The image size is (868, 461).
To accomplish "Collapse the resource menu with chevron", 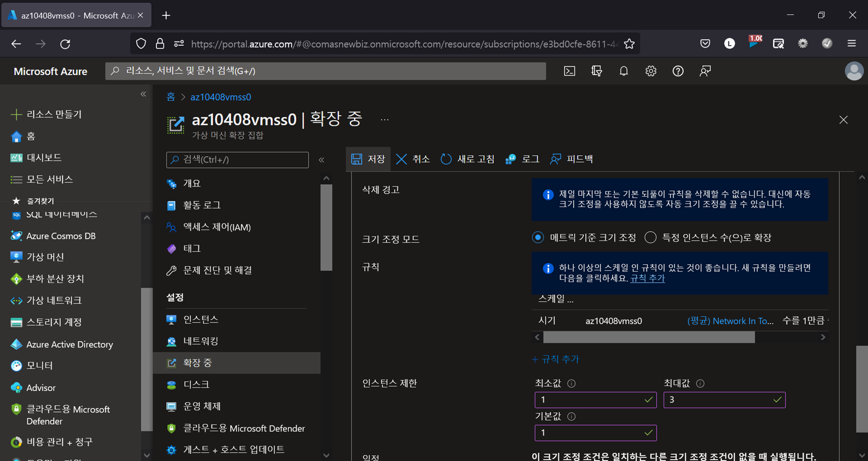I will click(322, 160).
